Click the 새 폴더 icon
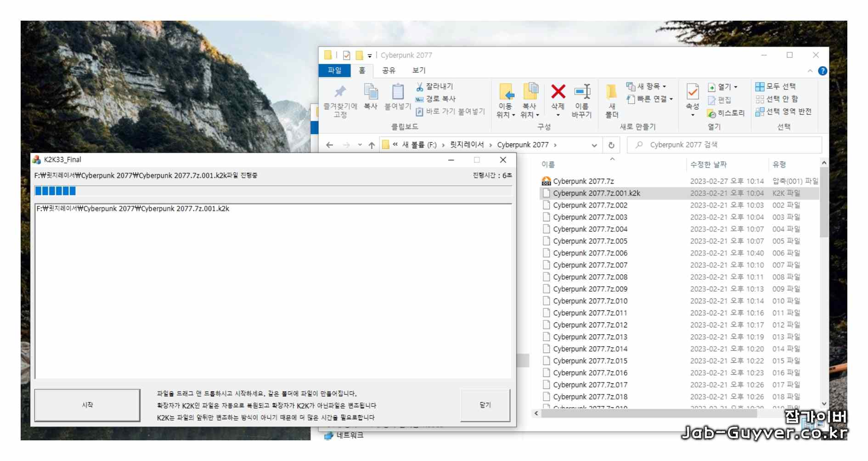 (x=612, y=92)
